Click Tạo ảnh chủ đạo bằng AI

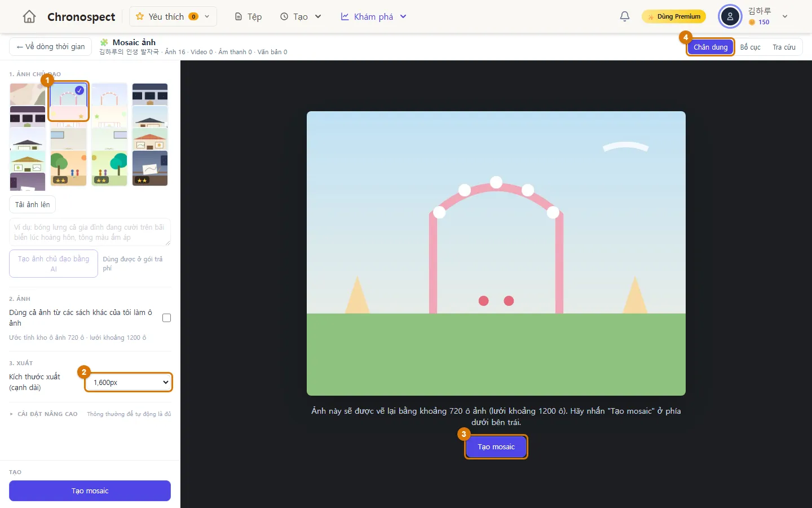54,264
